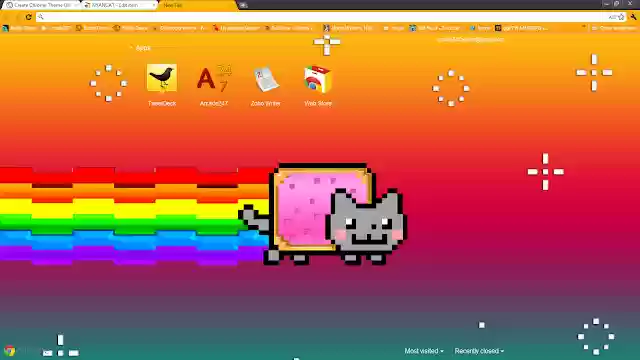This screenshot has height=360, width=640.
Task: Reload the current page
Action: coord(28,17)
